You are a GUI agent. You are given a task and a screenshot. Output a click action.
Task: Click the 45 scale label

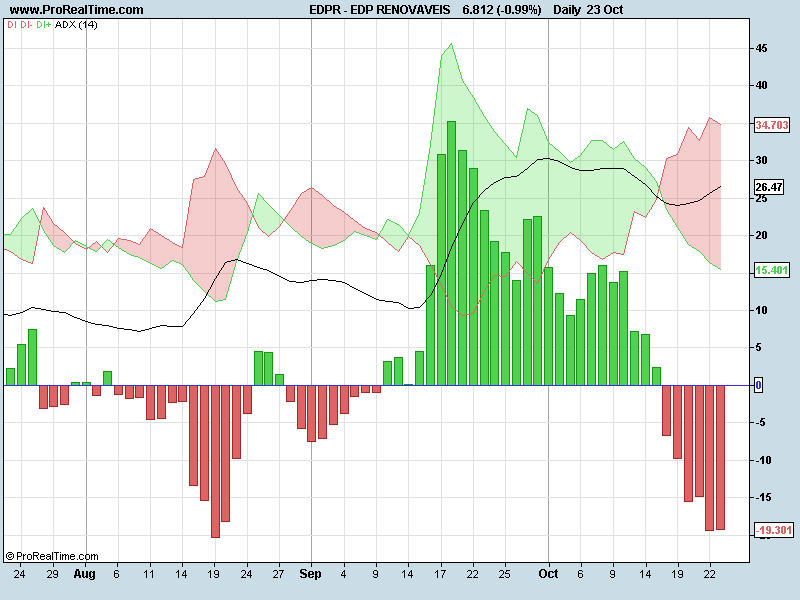[x=761, y=48]
